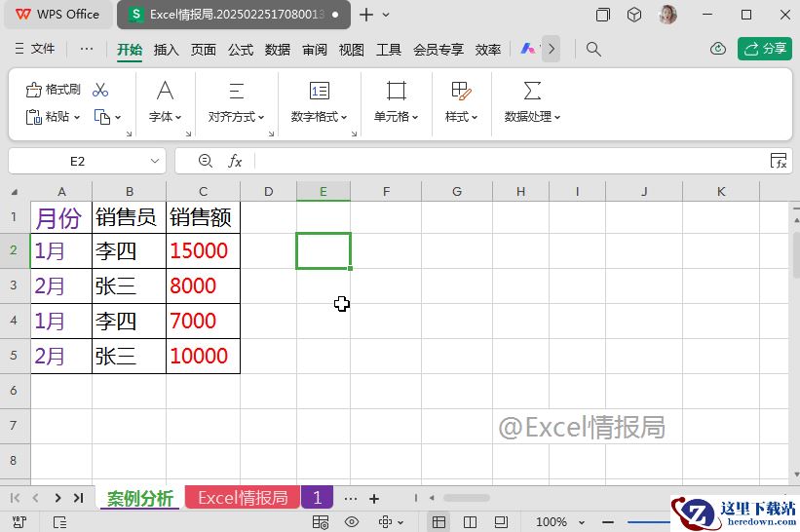Click the cloud sync icon

pyautogui.click(x=718, y=49)
